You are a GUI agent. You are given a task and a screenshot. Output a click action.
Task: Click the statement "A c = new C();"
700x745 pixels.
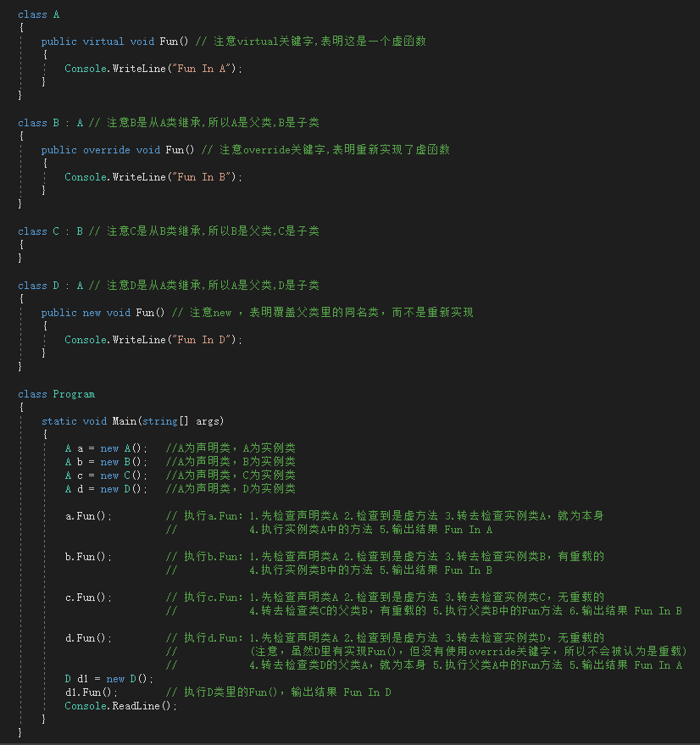[x=106, y=475]
